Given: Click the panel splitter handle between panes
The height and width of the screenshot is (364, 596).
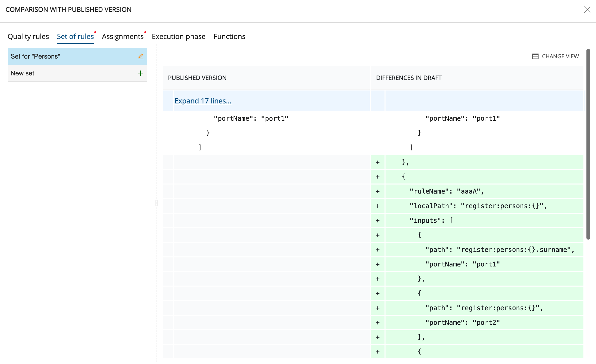Looking at the screenshot, I should 156,203.
